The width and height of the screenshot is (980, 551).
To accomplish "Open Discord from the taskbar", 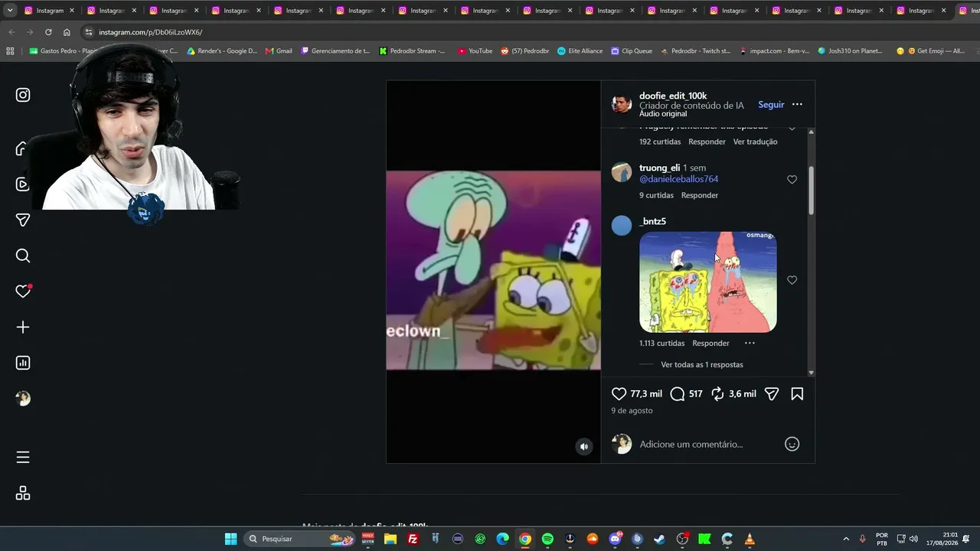I will tap(615, 539).
